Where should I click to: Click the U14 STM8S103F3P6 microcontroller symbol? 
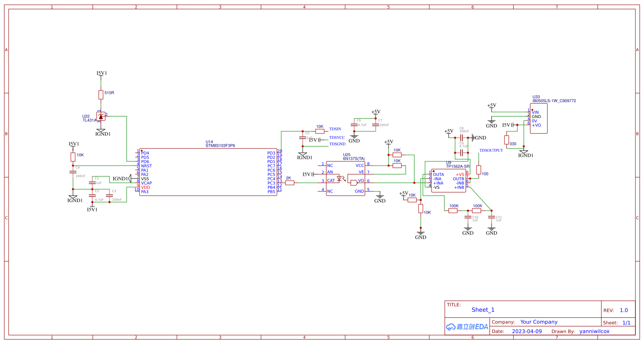(209, 172)
